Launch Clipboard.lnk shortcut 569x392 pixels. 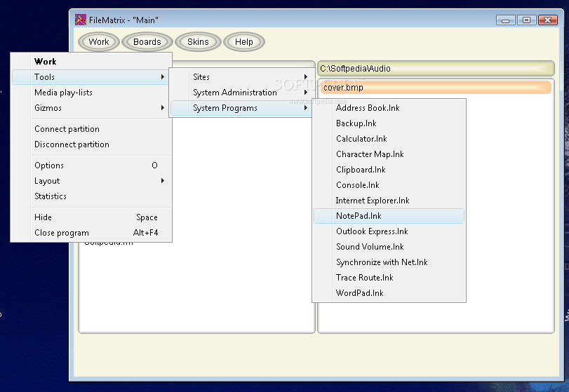(x=389, y=169)
